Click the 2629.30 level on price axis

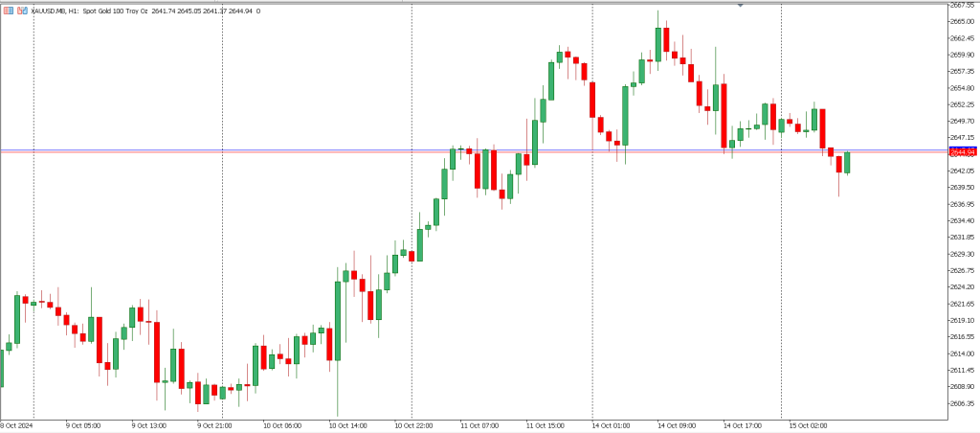pyautogui.click(x=962, y=254)
